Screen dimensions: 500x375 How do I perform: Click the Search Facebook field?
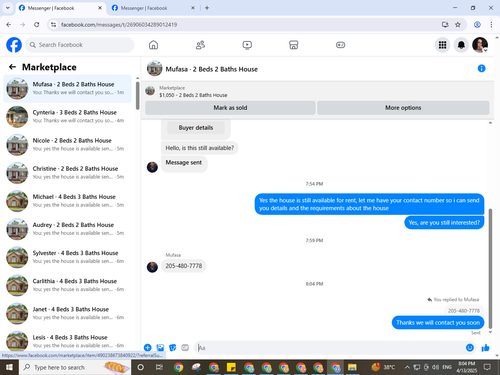click(80, 45)
